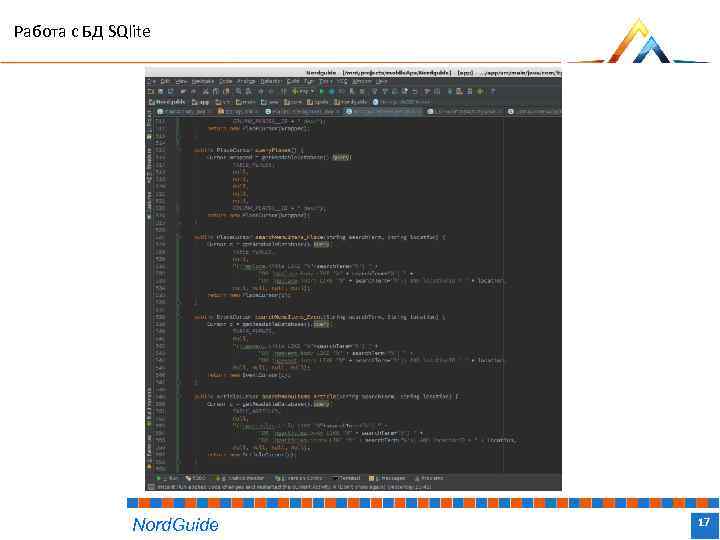Viewport: 720px width, 540px height.
Task: Click the green Run app button
Action: click(x=322, y=91)
